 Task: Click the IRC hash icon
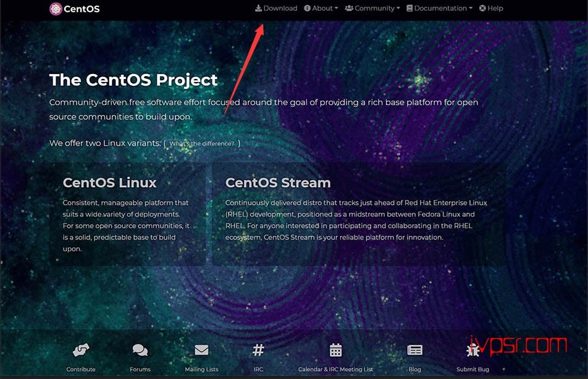pos(258,350)
